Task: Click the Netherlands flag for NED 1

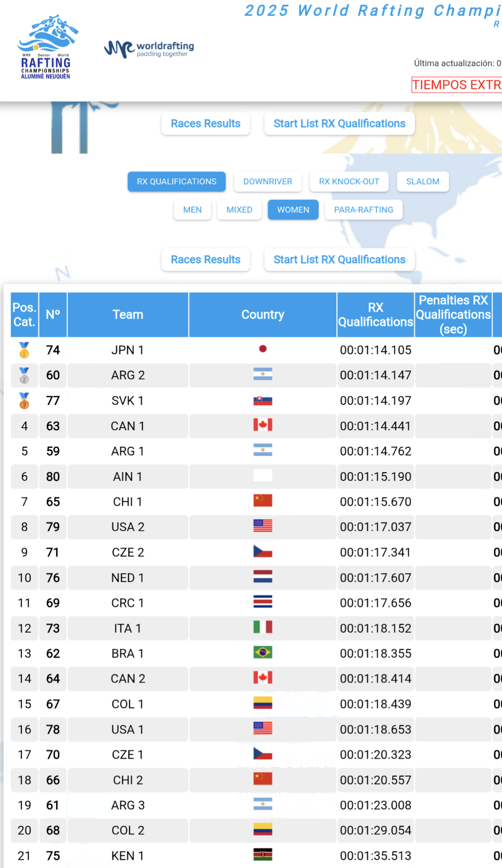Action: (x=263, y=577)
